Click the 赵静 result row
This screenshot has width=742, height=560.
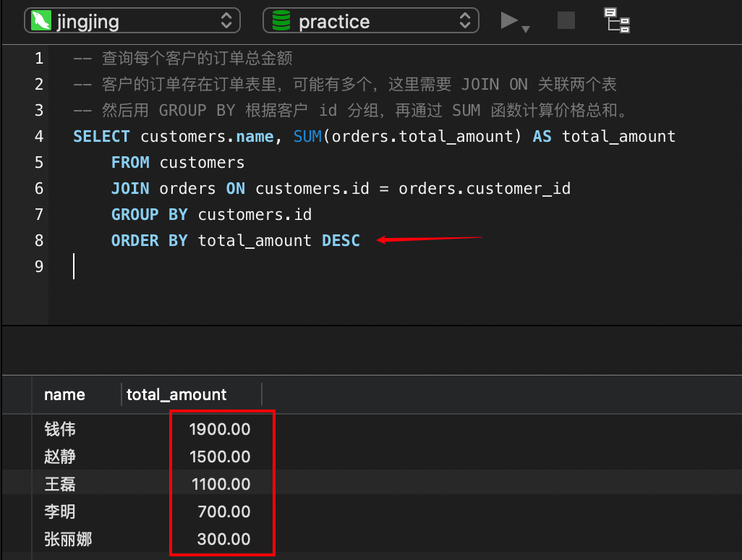[60, 457]
